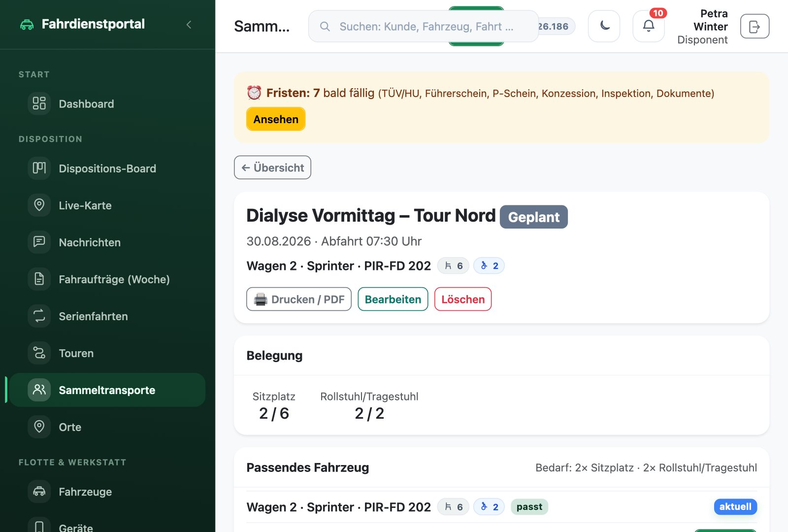
Task: Click the alarm clock icon in Fristen banner
Action: click(x=254, y=93)
